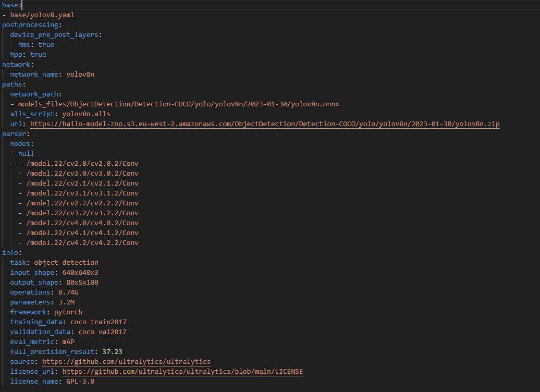Click the 'base:' key on first line
540x392 pixels.
click(10, 5)
